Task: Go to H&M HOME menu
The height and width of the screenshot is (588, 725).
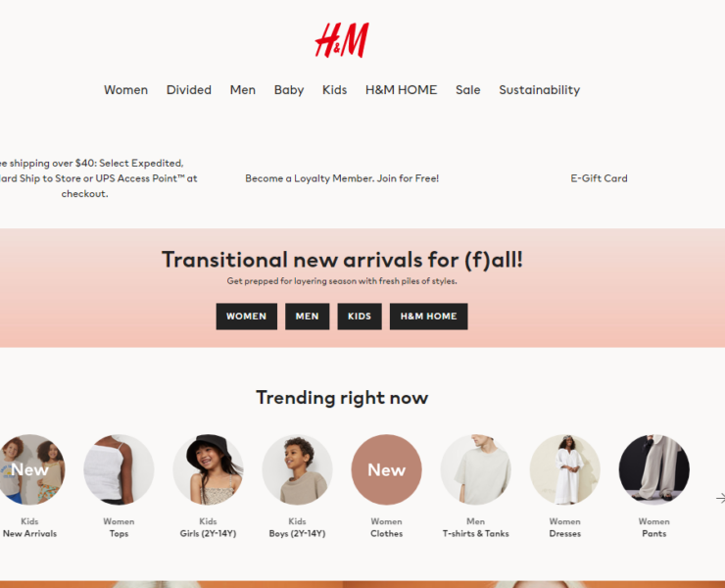Action: coord(401,90)
